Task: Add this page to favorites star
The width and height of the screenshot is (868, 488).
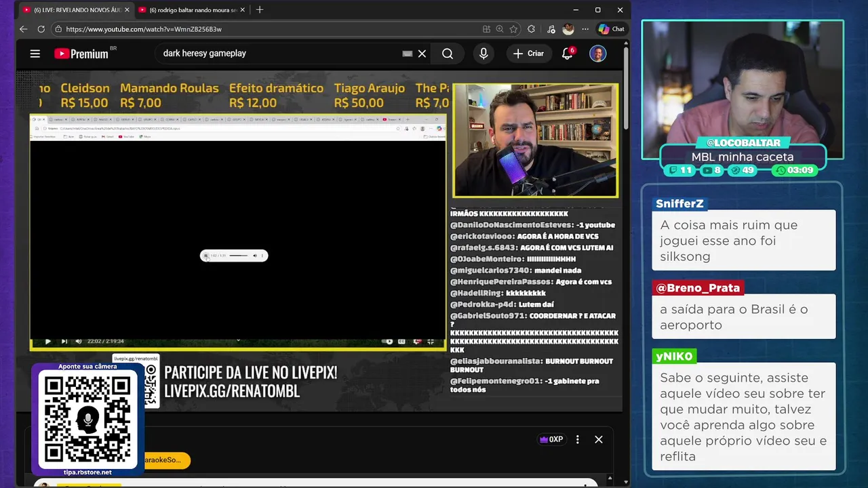Action: click(514, 29)
